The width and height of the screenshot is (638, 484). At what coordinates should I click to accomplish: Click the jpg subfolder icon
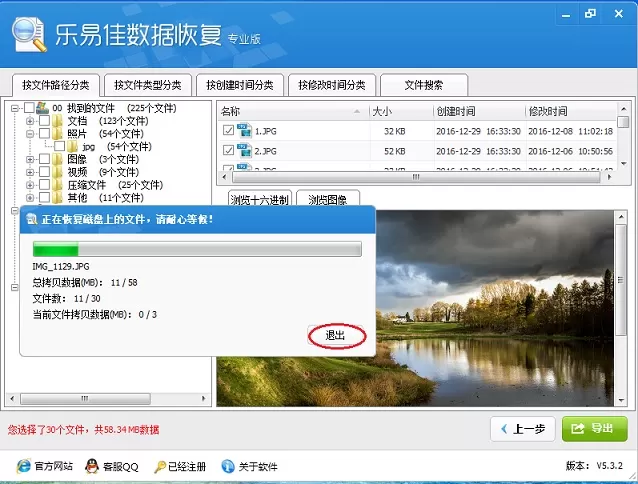coord(73,146)
